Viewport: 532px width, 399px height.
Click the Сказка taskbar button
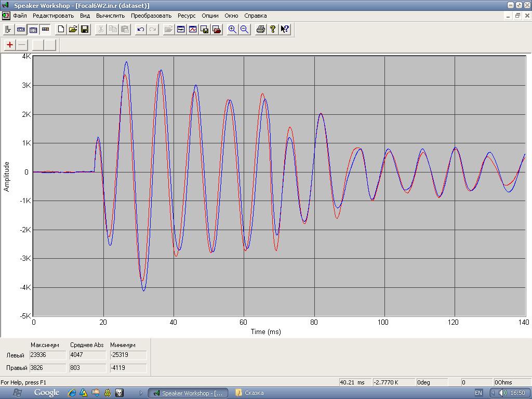tap(250, 393)
